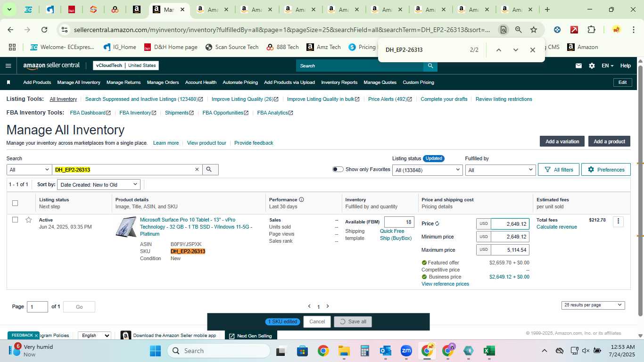Click the Available (FBM) quantity field

click(399, 222)
